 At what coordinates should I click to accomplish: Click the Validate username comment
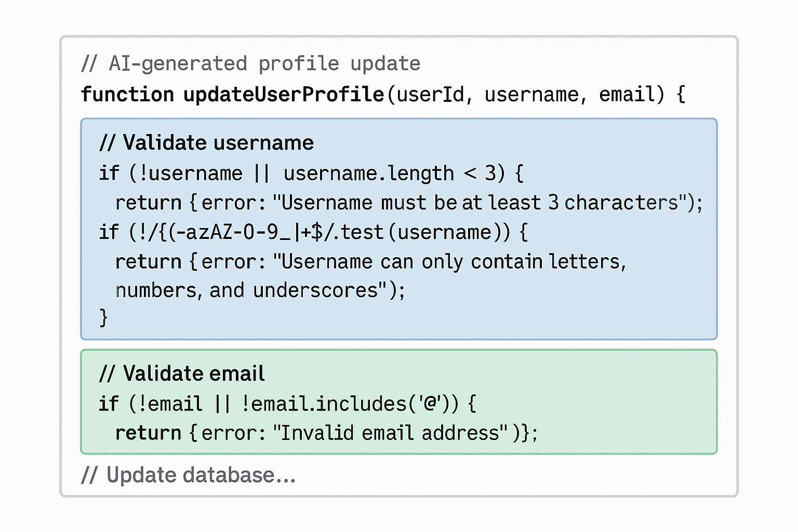tap(207, 143)
